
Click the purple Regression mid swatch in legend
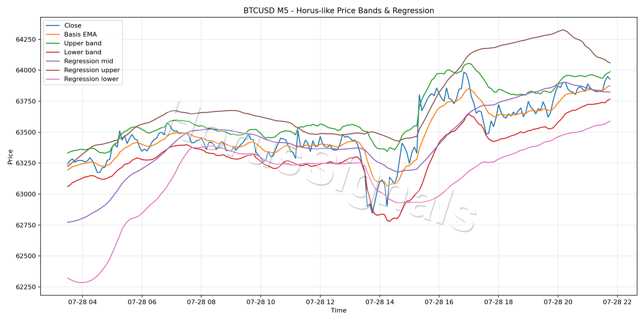(53, 61)
